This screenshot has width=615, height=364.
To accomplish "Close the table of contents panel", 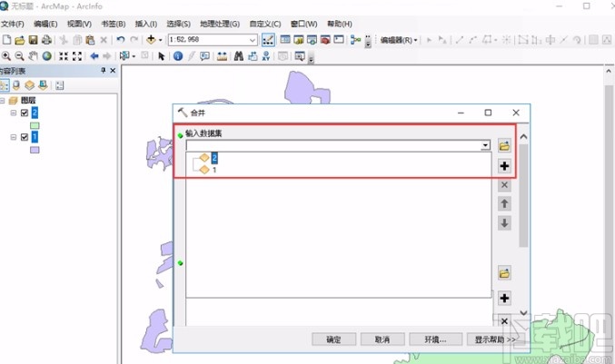I will click(113, 71).
